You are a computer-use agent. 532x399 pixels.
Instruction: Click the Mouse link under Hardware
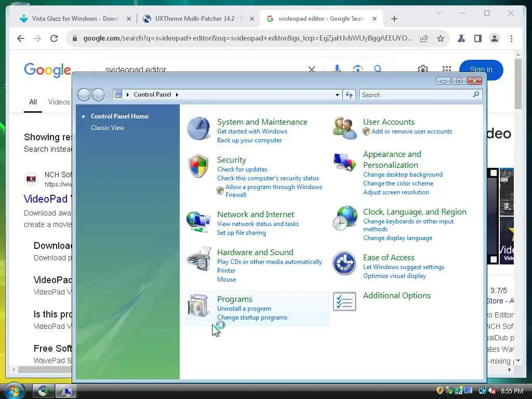coord(227,280)
